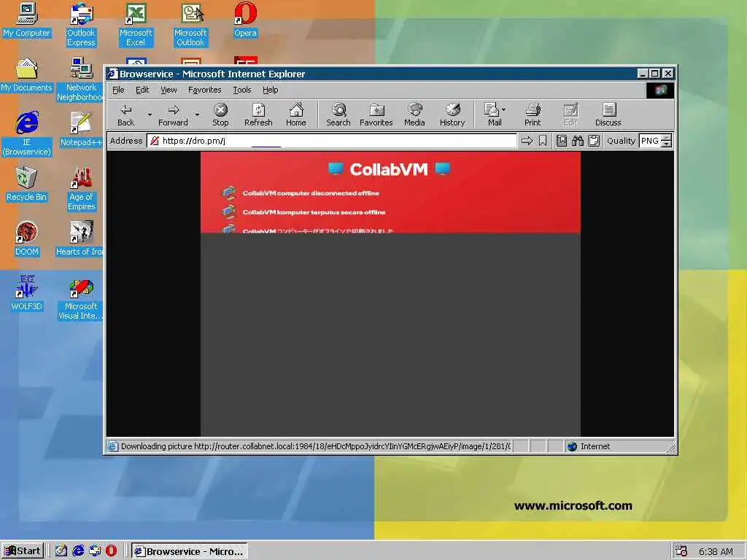Launch Opera from quick launch bar
The height and width of the screenshot is (560, 747).
[x=111, y=551]
